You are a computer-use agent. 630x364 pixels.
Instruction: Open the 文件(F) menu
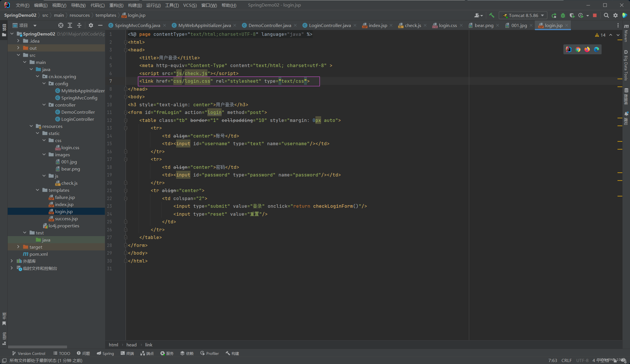tap(22, 5)
